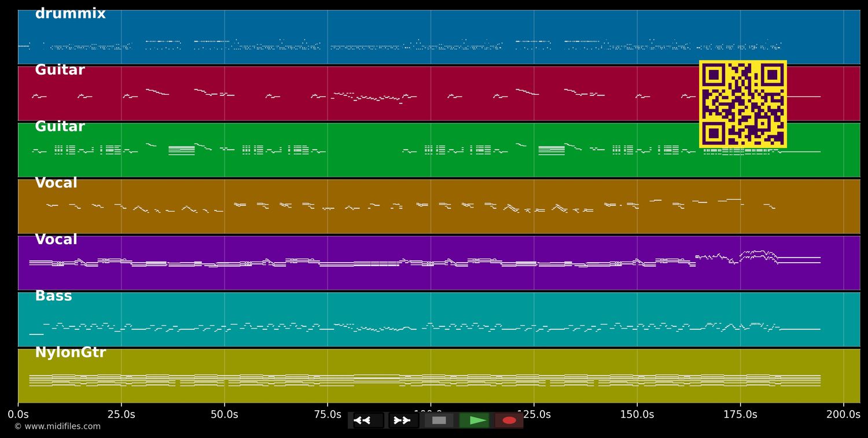
Task: Scan area: click the QR code
Action: point(743,104)
